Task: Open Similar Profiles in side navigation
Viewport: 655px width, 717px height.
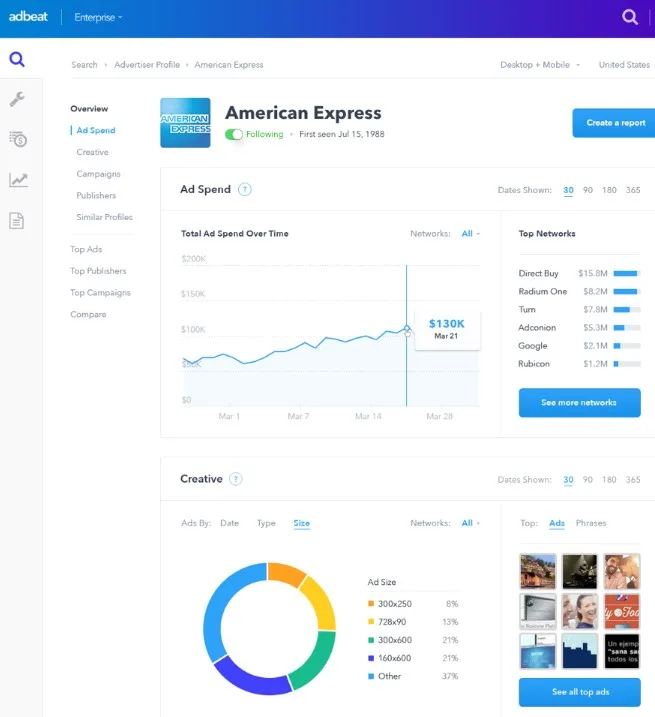Action: [104, 217]
